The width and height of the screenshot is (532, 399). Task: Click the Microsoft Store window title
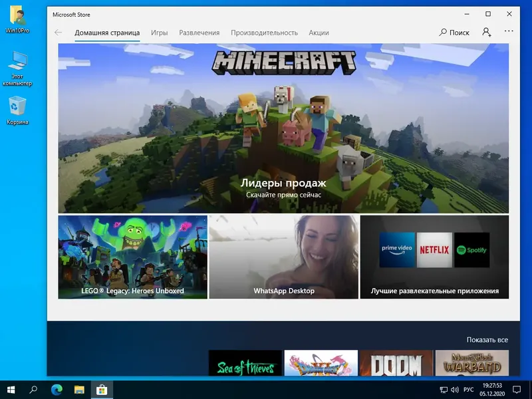(71, 15)
